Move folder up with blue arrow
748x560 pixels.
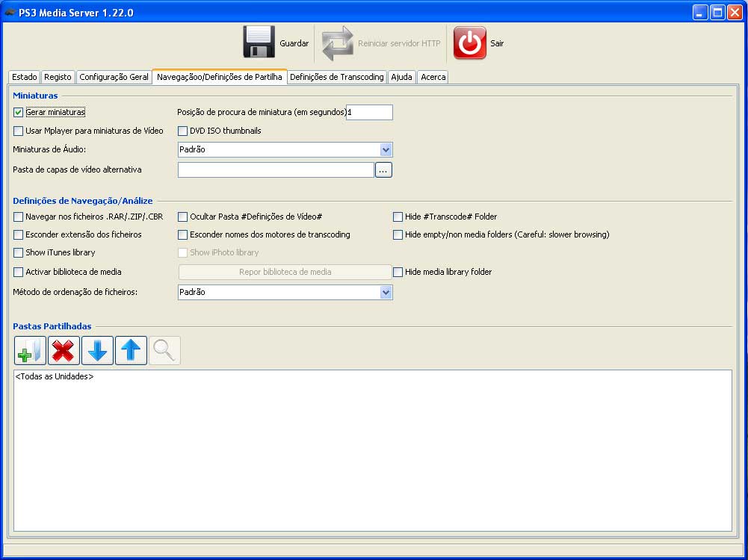[131, 351]
